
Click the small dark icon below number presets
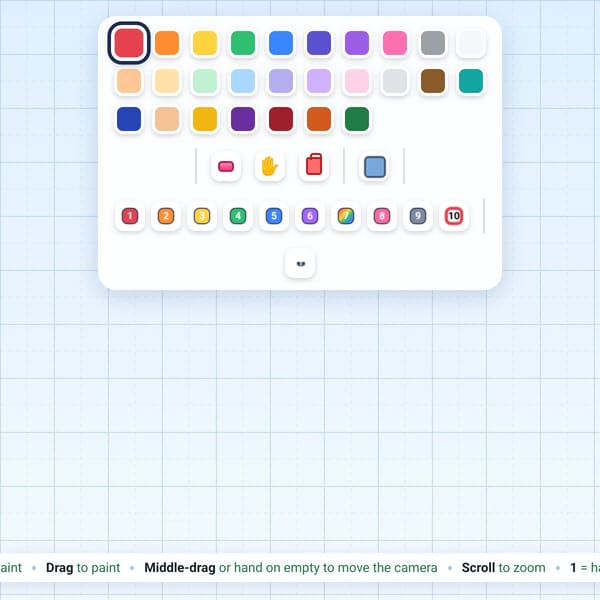pyautogui.click(x=300, y=263)
